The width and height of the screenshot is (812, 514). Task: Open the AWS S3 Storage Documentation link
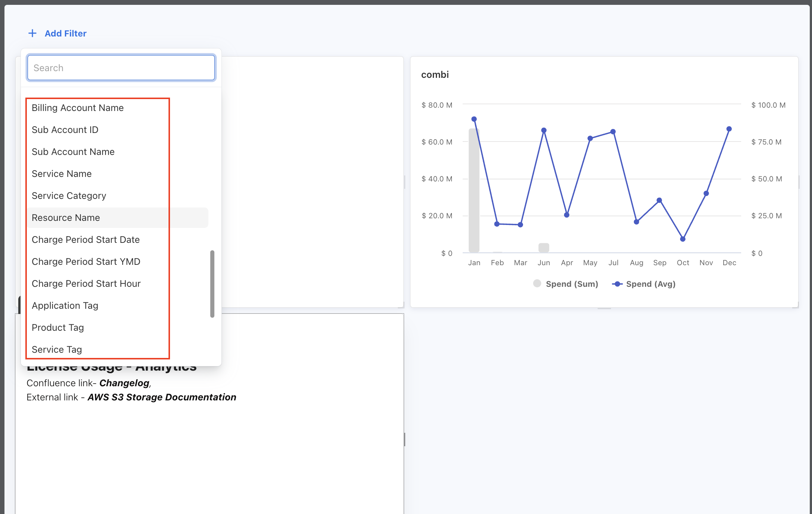[x=161, y=397]
